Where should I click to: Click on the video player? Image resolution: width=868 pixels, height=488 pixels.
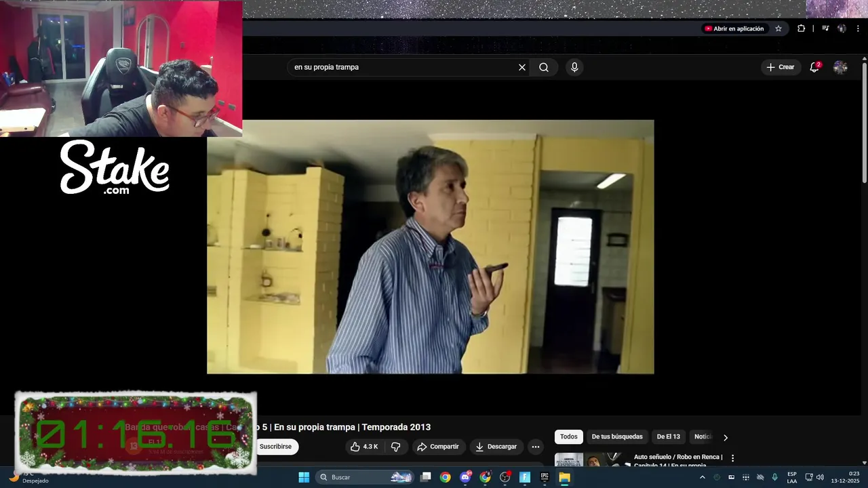431,247
